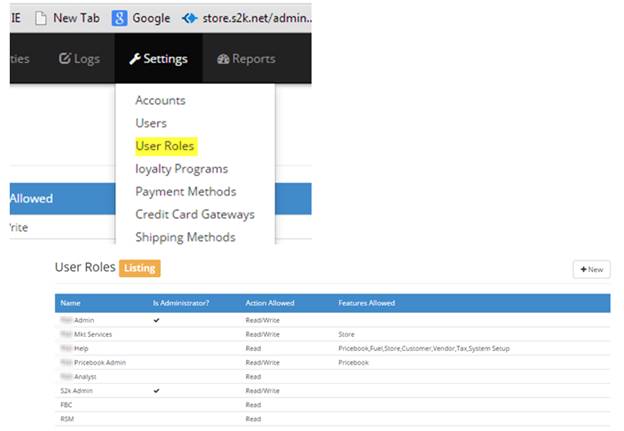Choose Accounts in the Settings menu
Viewport: 624px width, 431px height.
click(160, 100)
